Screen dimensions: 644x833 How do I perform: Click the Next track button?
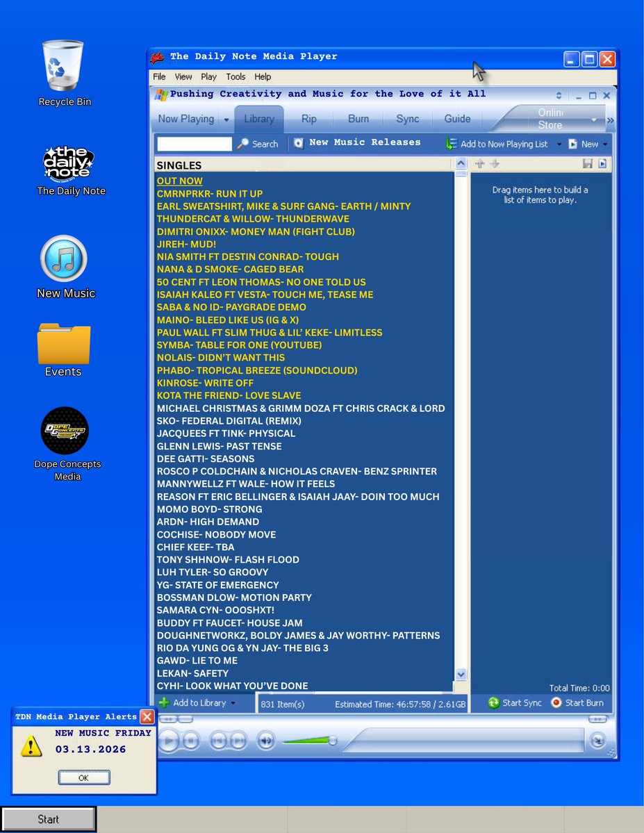pyautogui.click(x=238, y=741)
